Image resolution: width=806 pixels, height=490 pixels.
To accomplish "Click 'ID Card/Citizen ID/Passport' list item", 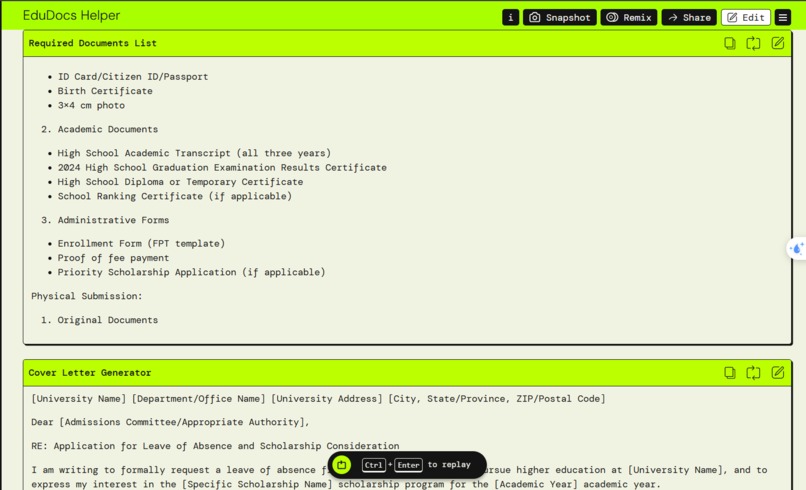I will [x=133, y=77].
